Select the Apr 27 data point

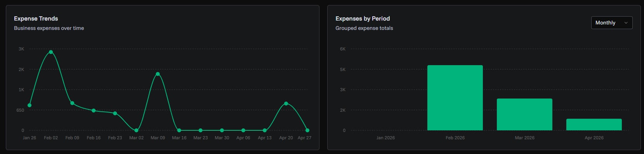307,130
